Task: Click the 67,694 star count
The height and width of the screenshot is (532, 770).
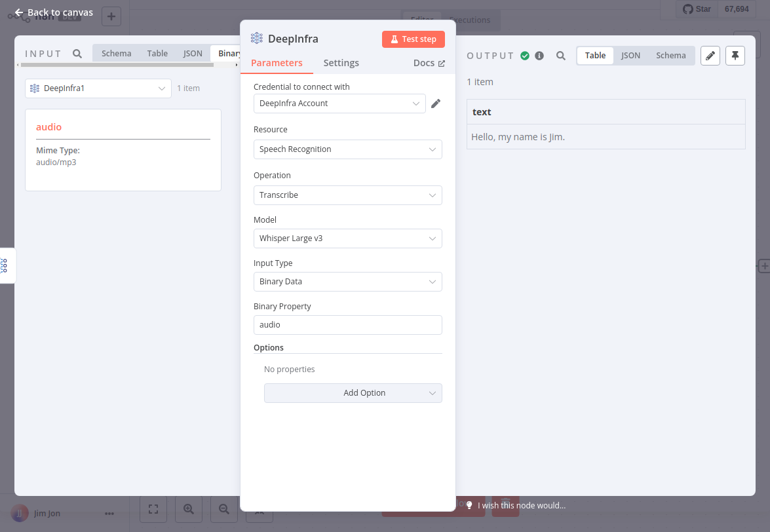Action: [x=737, y=9]
